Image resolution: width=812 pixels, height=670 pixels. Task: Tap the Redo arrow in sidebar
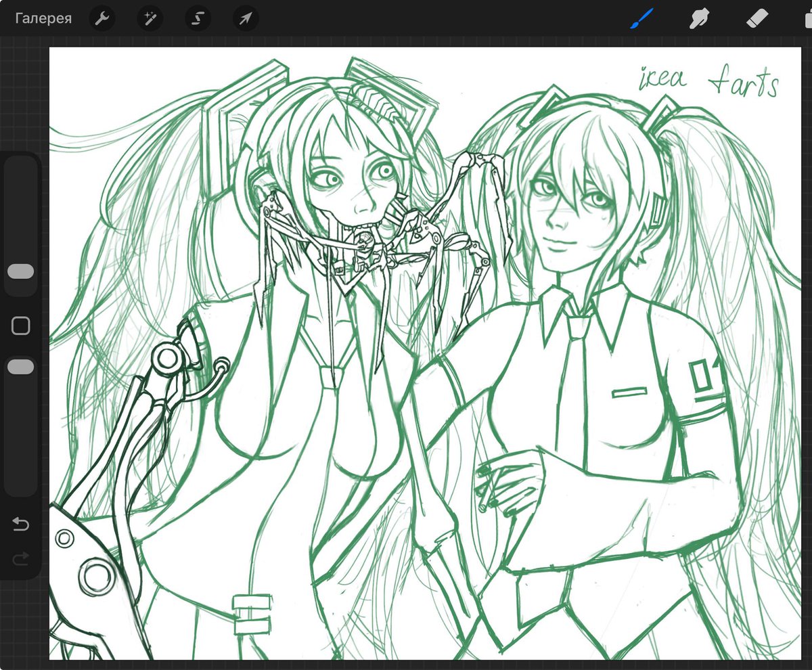click(x=21, y=558)
